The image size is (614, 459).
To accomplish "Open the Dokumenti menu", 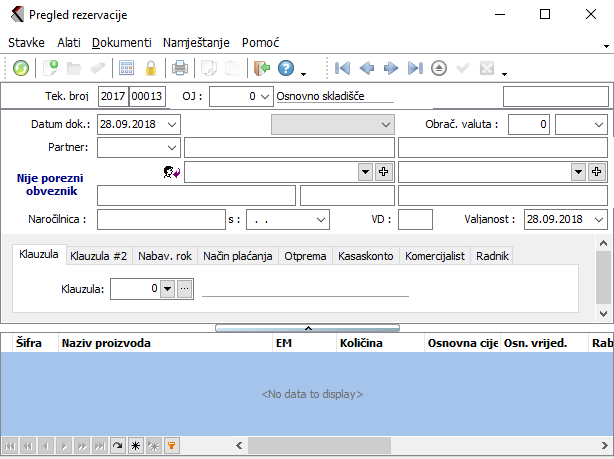I will tap(122, 43).
